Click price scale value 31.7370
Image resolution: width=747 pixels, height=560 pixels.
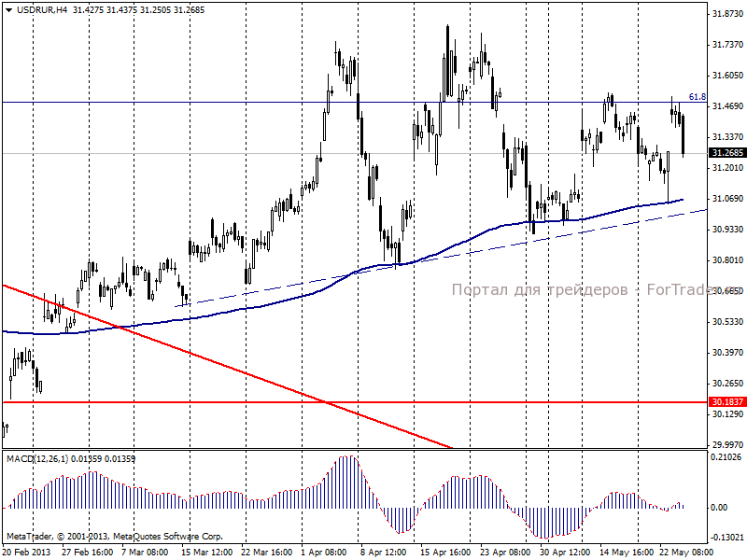[x=727, y=44]
